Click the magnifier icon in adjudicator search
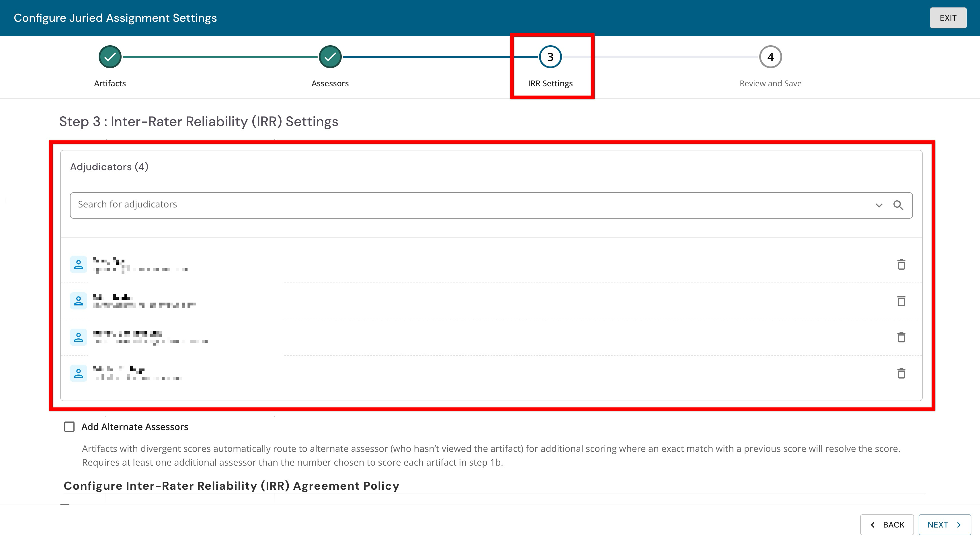 pyautogui.click(x=898, y=205)
